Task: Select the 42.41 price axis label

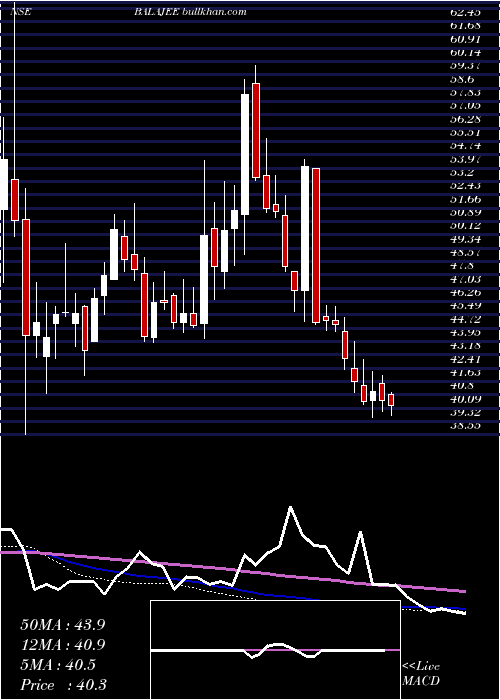Action: tap(465, 359)
